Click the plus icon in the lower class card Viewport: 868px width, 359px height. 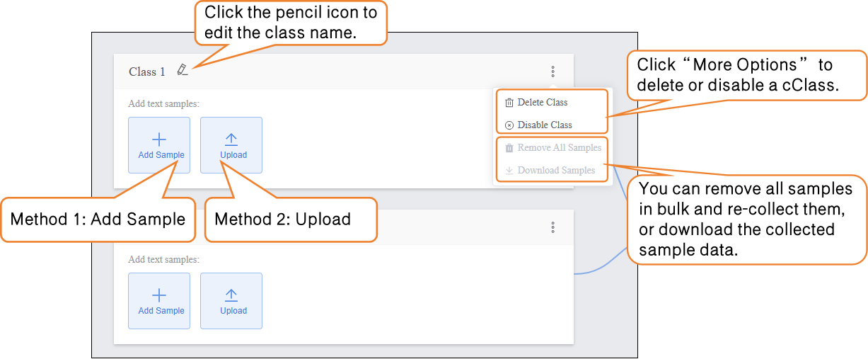coord(159,295)
